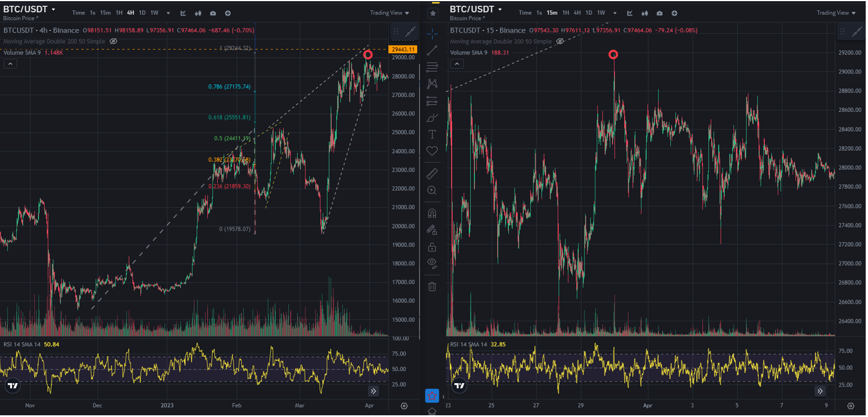Screen dimensions: 868x417
Task: Select Time view on right chart
Action: coord(525,13)
